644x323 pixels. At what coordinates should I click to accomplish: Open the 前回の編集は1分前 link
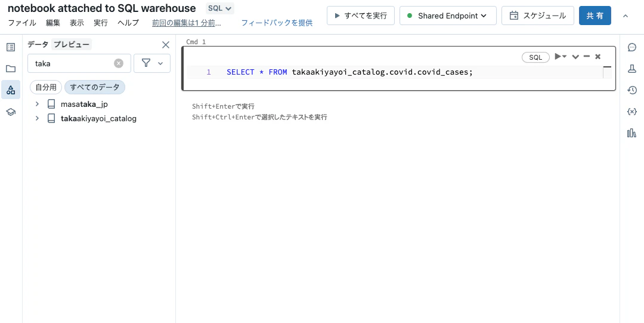(187, 23)
